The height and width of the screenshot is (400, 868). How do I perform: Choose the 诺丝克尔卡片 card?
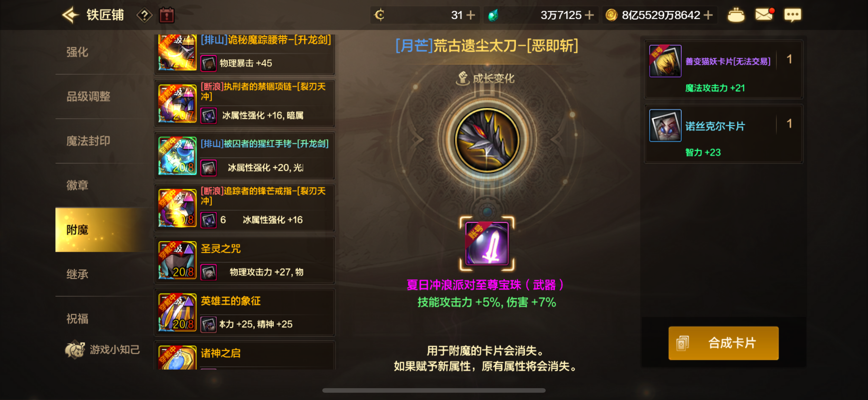723,134
